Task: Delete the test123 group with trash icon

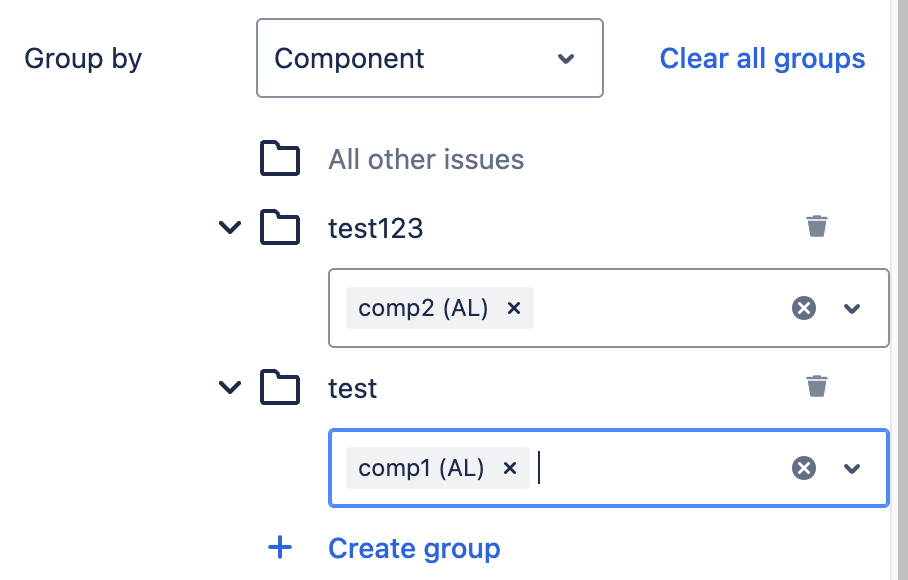Action: pos(817,226)
